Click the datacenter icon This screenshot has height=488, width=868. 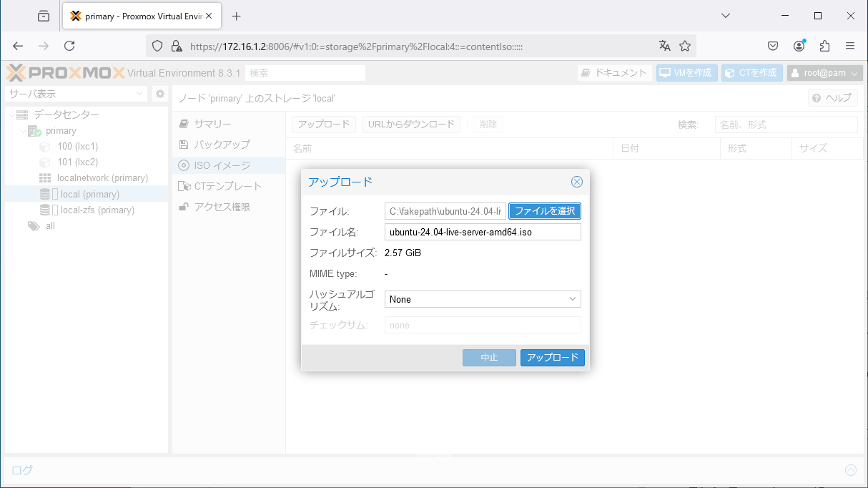pyautogui.click(x=22, y=114)
